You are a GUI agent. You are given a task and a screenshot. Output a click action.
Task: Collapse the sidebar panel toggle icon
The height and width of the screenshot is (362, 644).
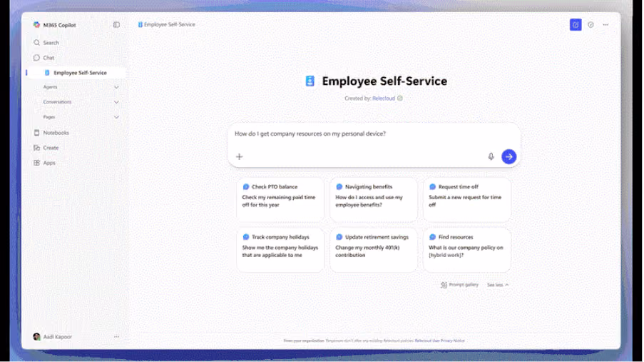117,25
